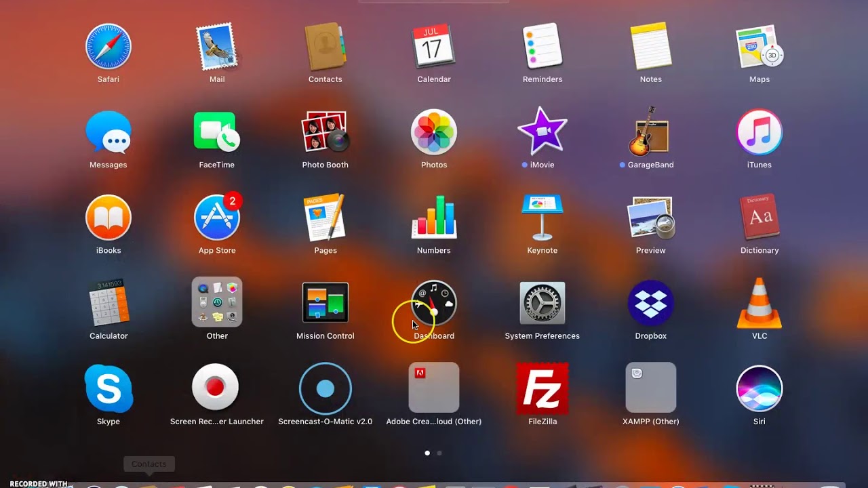Open the XAMPP folder

(x=651, y=388)
